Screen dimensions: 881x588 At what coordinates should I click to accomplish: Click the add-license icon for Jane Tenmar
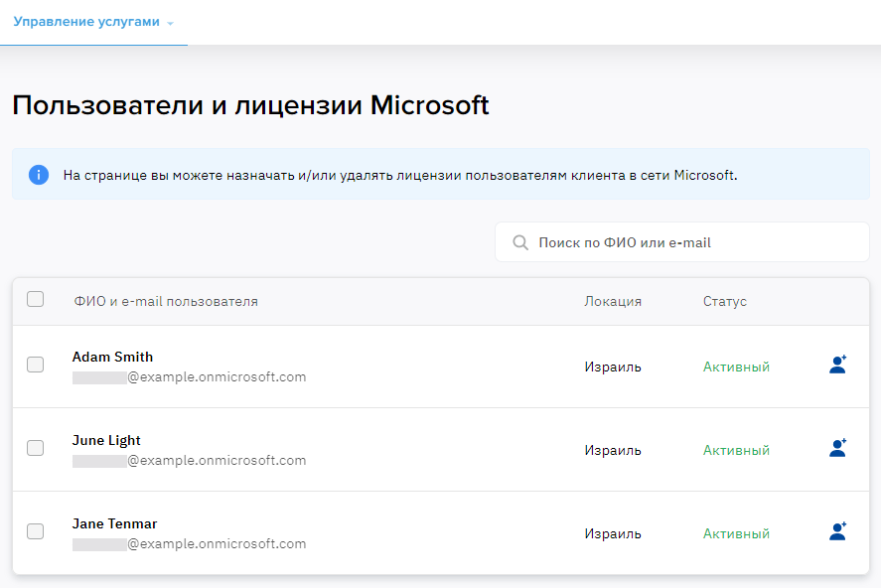tap(837, 531)
